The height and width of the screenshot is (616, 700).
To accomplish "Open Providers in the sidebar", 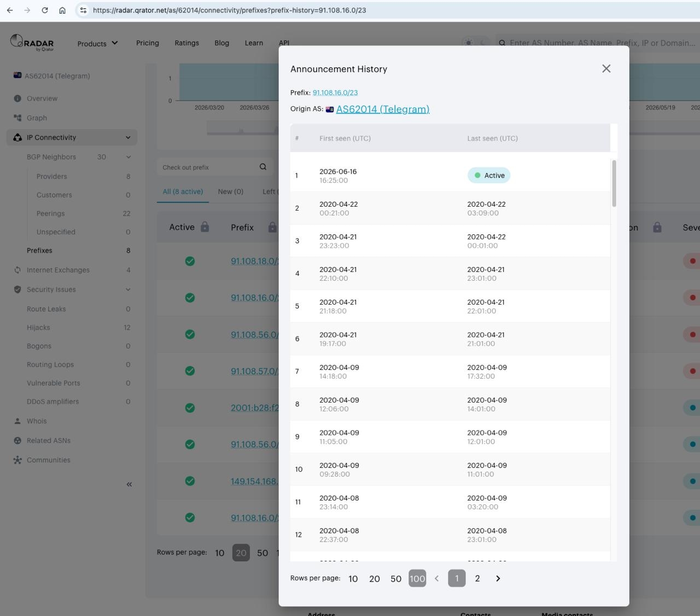I will tap(52, 176).
